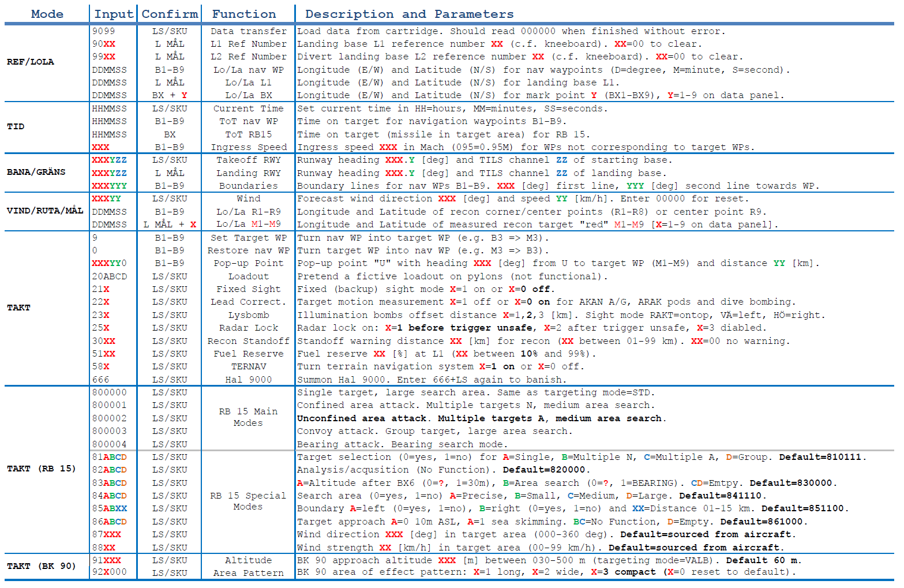This screenshot has height=588, width=904.
Task: Select the RB 15 Main Modes cell
Action: [x=248, y=417]
